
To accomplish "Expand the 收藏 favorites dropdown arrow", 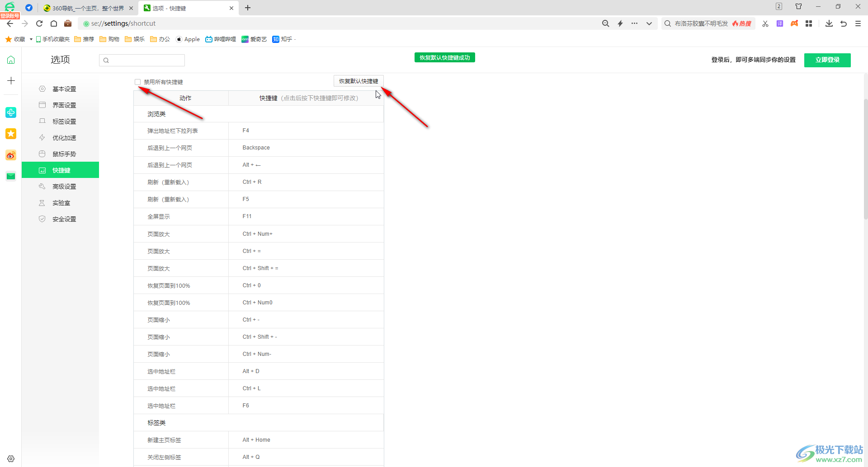I will [31, 39].
